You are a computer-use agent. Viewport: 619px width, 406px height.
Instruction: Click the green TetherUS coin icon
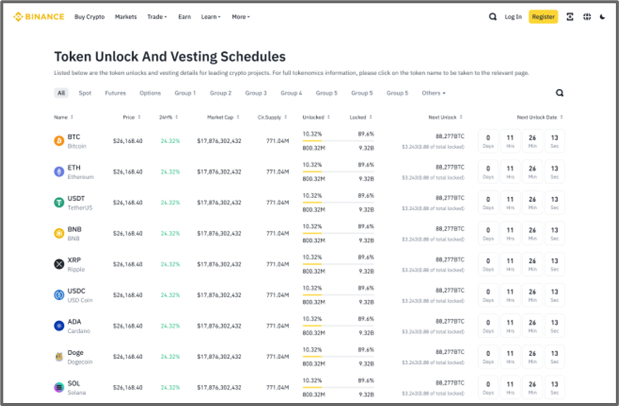(58, 202)
